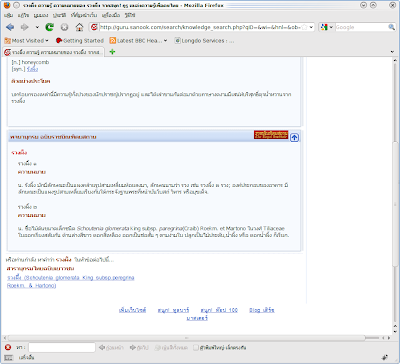Click the Find Next arrow in find bar

[139, 348]
